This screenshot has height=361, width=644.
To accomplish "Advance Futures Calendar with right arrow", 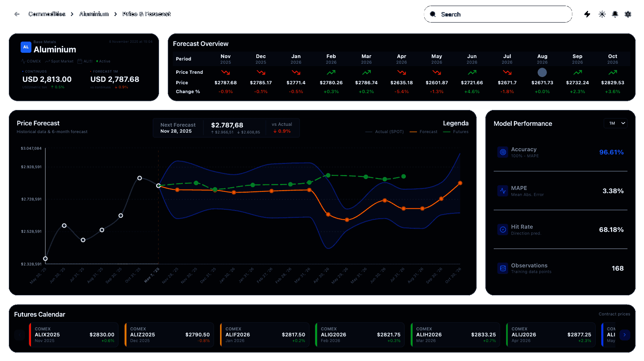I will pyautogui.click(x=625, y=334).
